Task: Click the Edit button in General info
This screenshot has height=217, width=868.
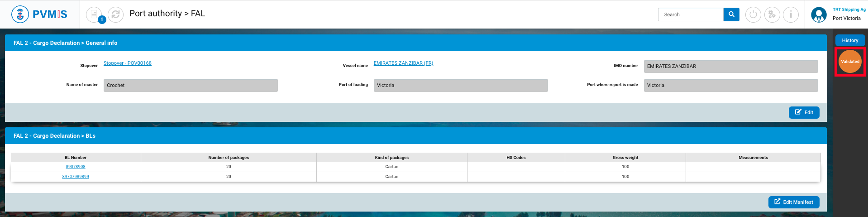Action: click(804, 112)
